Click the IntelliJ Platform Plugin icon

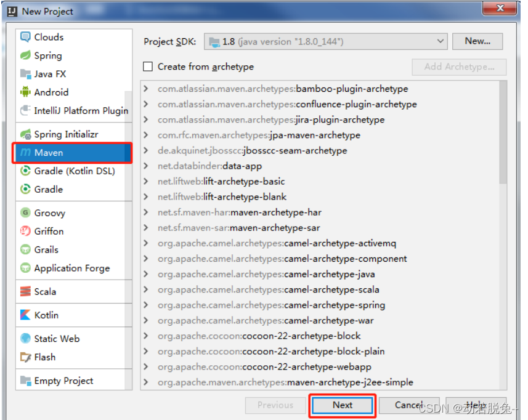point(26,110)
